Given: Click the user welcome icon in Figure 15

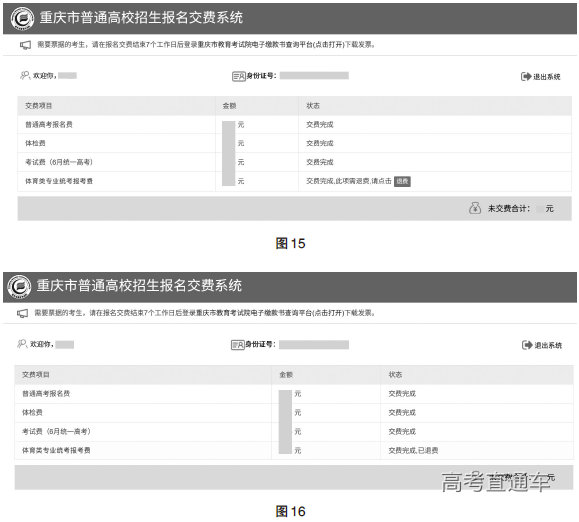Looking at the screenshot, I should pyautogui.click(x=24, y=75).
